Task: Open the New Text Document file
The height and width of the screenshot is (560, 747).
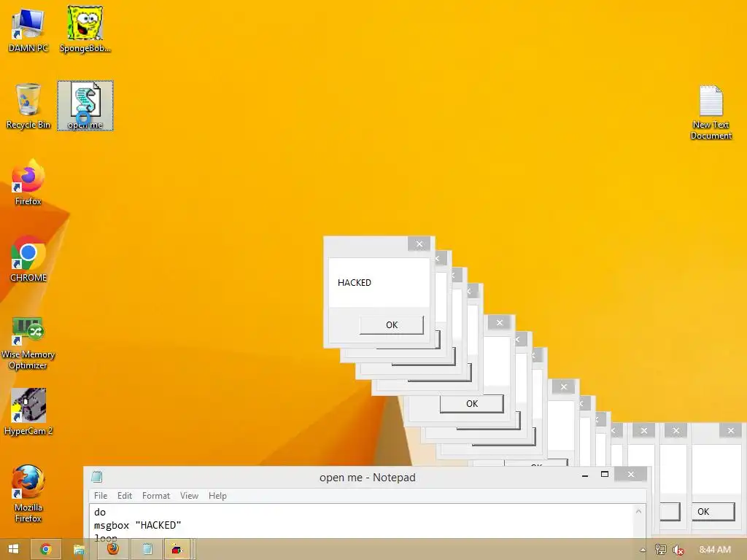Action: click(711, 113)
